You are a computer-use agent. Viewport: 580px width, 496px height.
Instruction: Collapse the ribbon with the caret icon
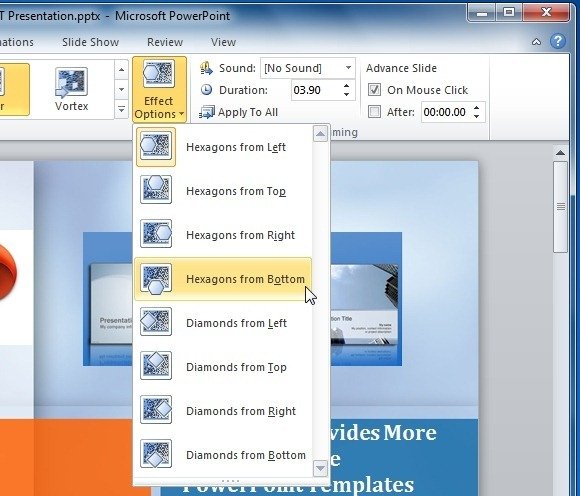click(x=536, y=42)
